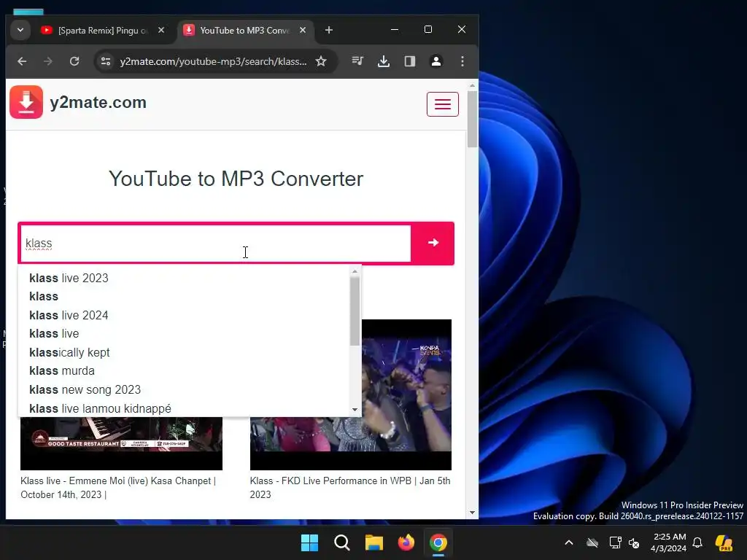
Task: Open Klass FKD Live Performance title link
Action: tap(350, 488)
